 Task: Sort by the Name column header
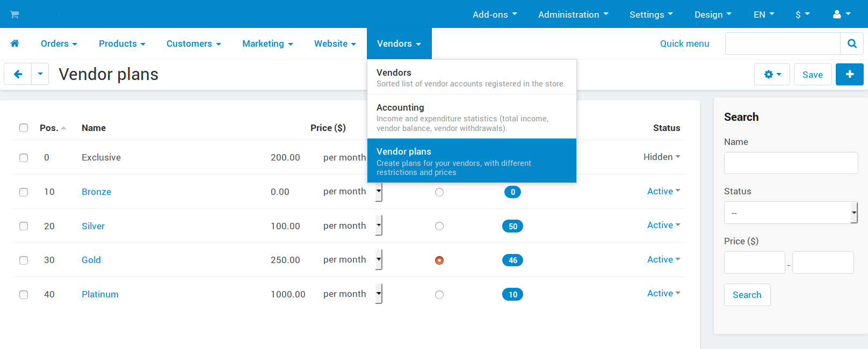93,128
